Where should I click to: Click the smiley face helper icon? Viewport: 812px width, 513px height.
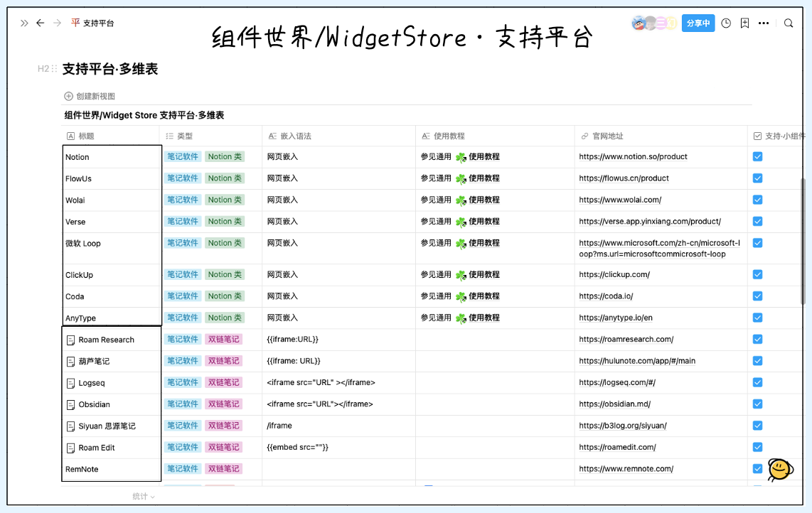(x=780, y=469)
